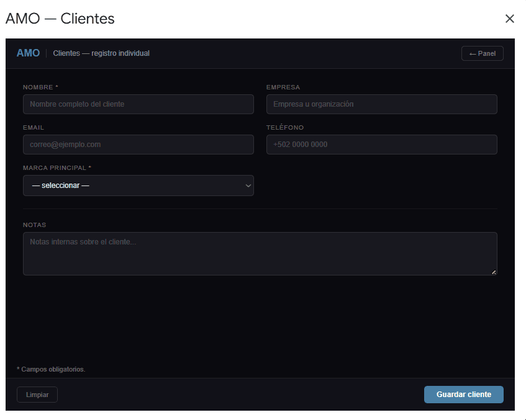Click the 'NOMBRE *' field label
526x420 pixels.
(40, 87)
